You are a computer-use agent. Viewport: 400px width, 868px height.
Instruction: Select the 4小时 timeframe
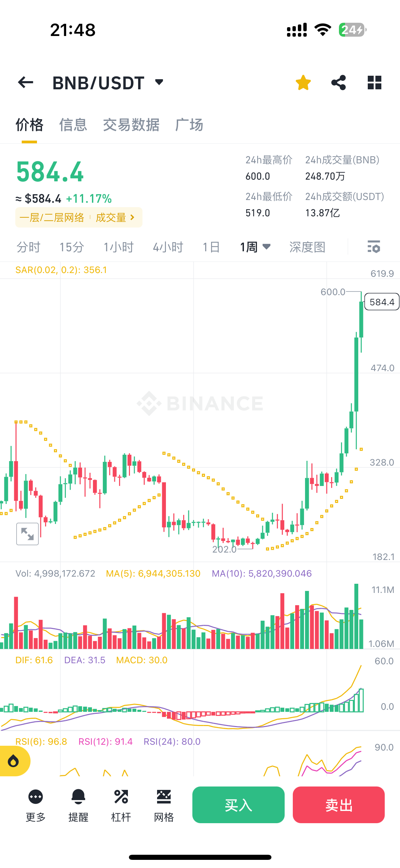[168, 247]
